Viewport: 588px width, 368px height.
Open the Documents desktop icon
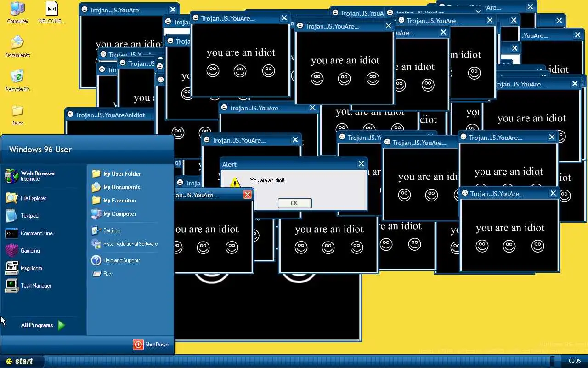point(17,46)
